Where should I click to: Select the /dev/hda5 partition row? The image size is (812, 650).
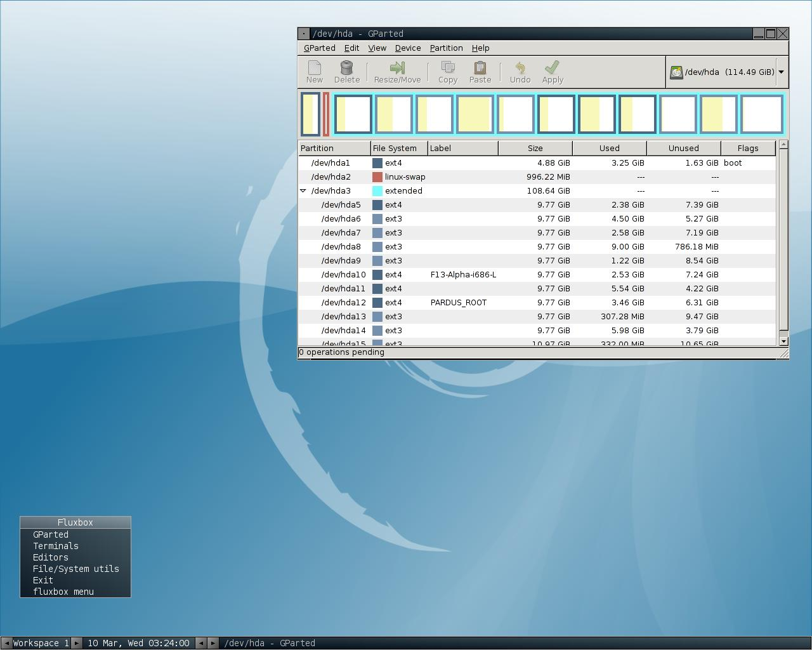click(537, 205)
